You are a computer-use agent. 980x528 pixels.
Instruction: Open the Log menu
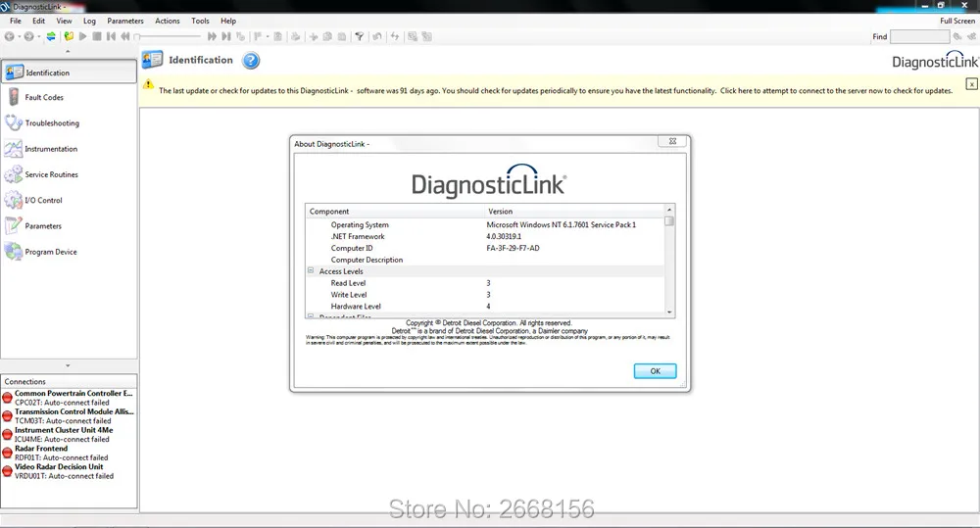point(89,21)
